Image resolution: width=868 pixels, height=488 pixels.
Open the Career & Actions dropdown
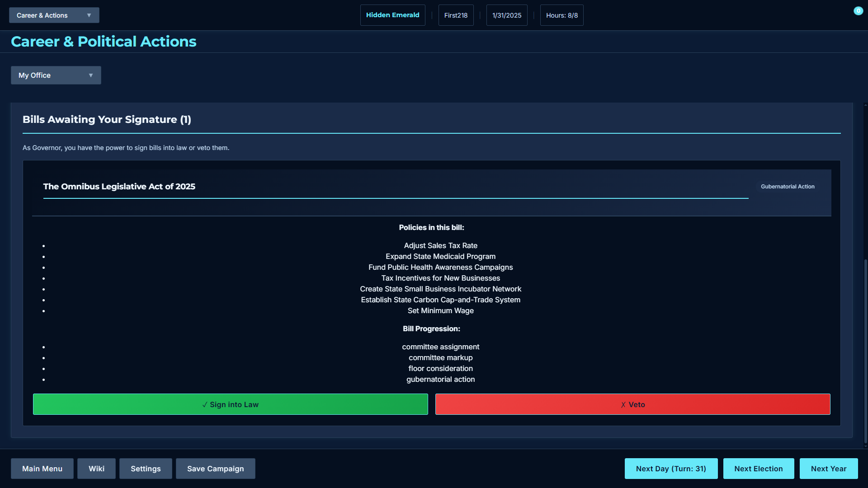pos(54,15)
